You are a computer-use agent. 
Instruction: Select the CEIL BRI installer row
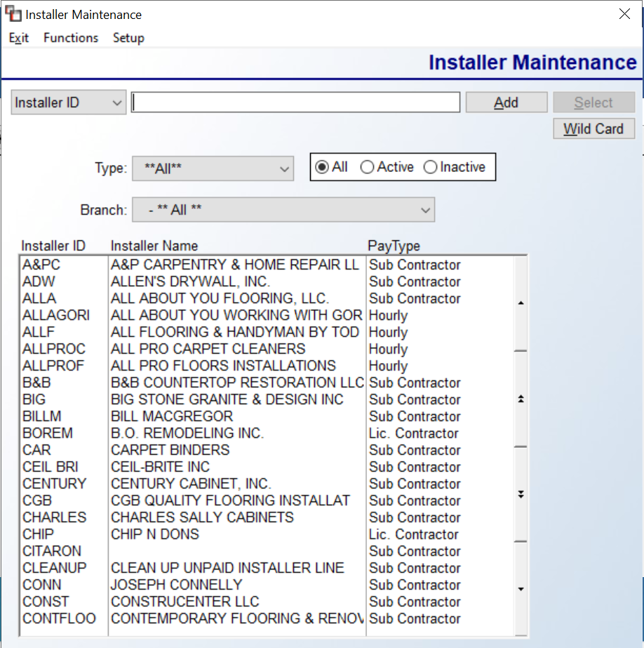(x=267, y=467)
